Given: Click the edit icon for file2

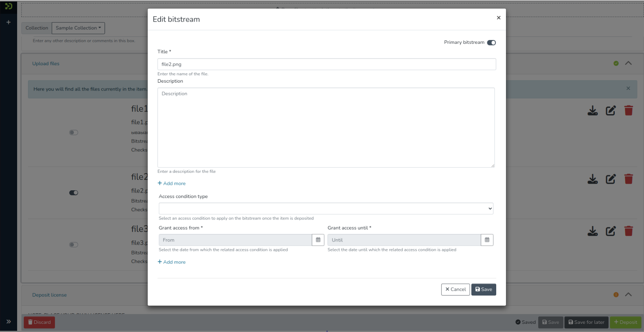Looking at the screenshot, I should point(611,179).
